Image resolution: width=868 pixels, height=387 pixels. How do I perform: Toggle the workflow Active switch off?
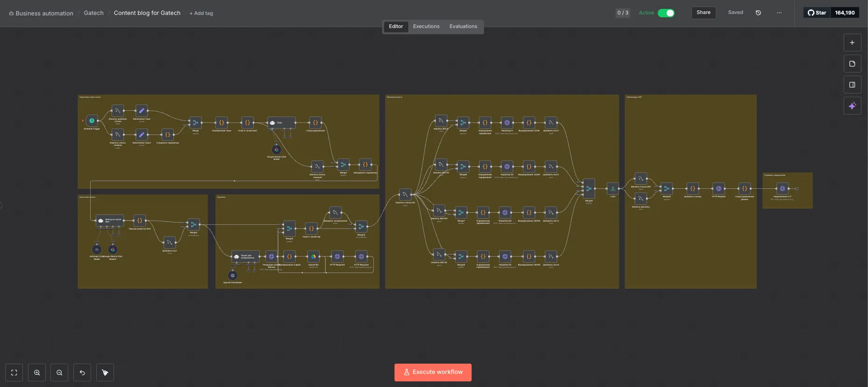pyautogui.click(x=666, y=13)
